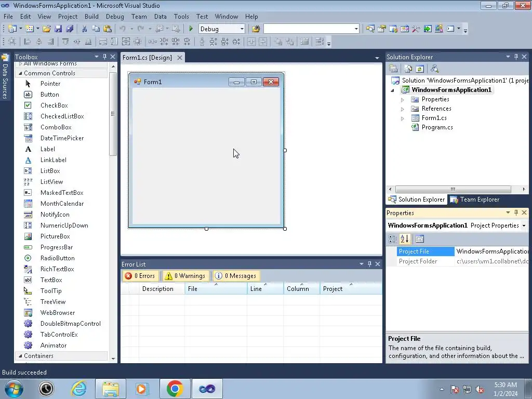This screenshot has height=399, width=532.
Task: Collapse the Common Controls section in Toolbox
Action: (x=20, y=73)
